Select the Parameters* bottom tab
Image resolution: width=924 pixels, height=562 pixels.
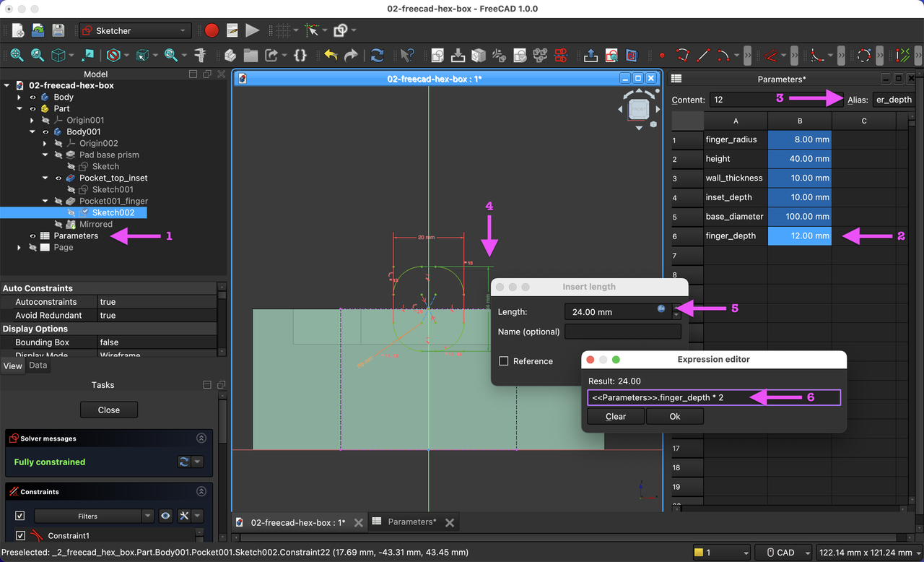click(x=411, y=522)
